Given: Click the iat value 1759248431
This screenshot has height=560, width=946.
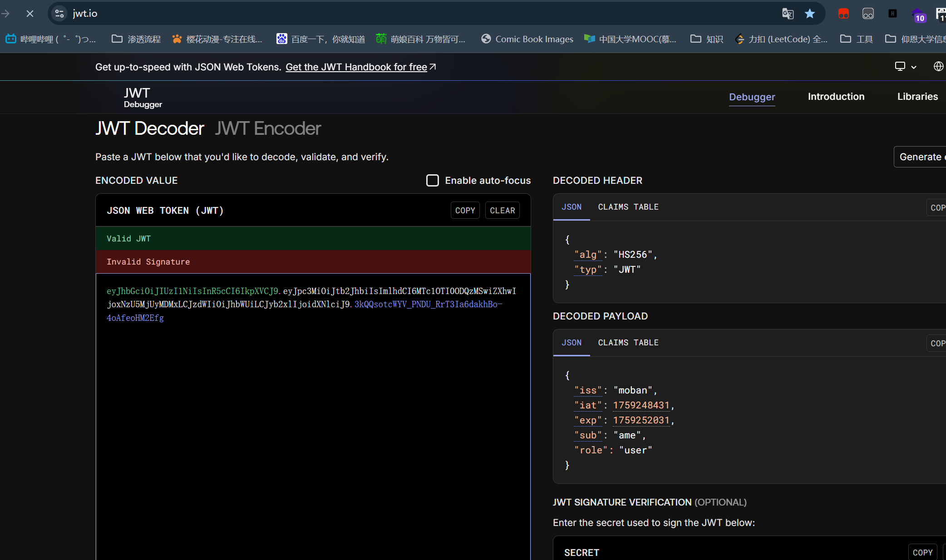Looking at the screenshot, I should pos(641,405).
